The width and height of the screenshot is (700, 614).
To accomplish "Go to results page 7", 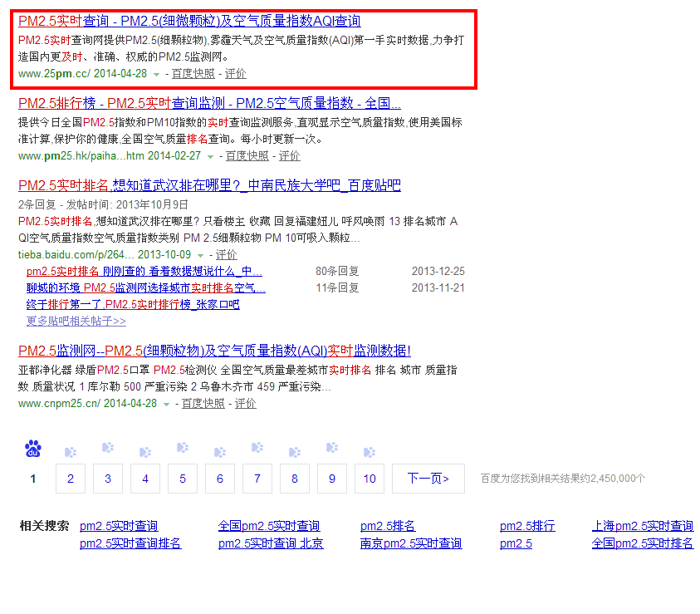I will pyautogui.click(x=257, y=479).
